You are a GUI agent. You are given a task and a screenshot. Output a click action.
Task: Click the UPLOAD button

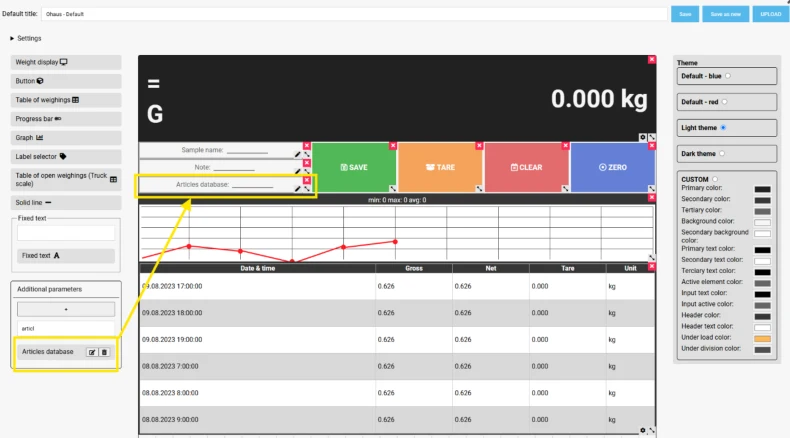click(x=770, y=14)
